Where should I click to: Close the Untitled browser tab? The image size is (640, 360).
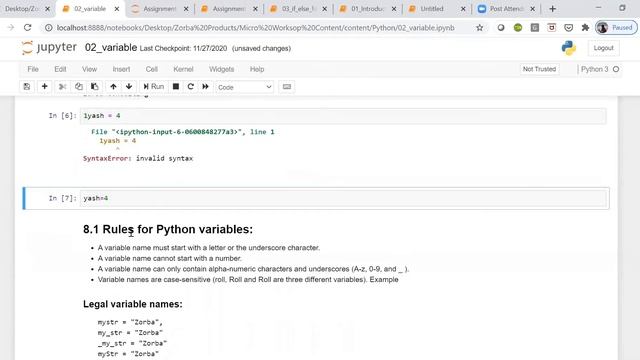(x=463, y=9)
